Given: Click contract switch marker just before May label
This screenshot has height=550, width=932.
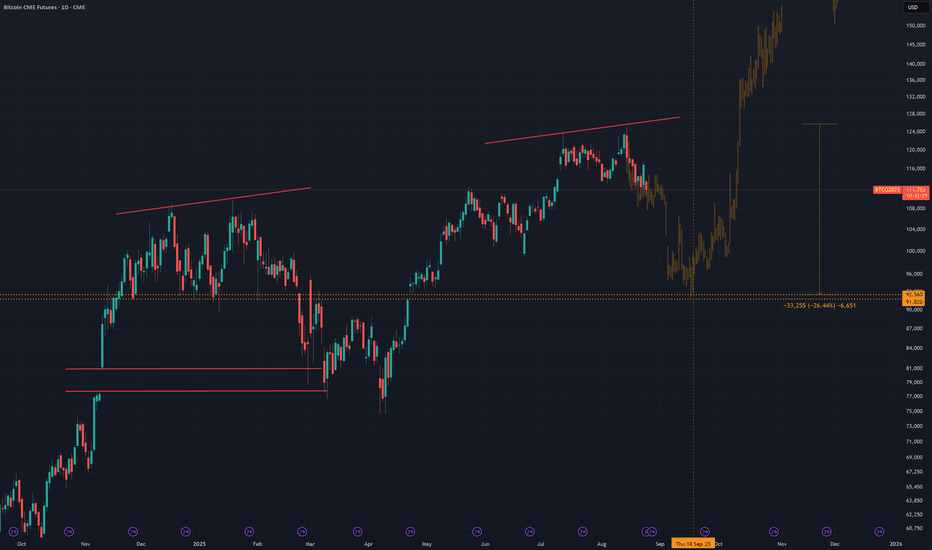Looking at the screenshot, I should click(410, 532).
